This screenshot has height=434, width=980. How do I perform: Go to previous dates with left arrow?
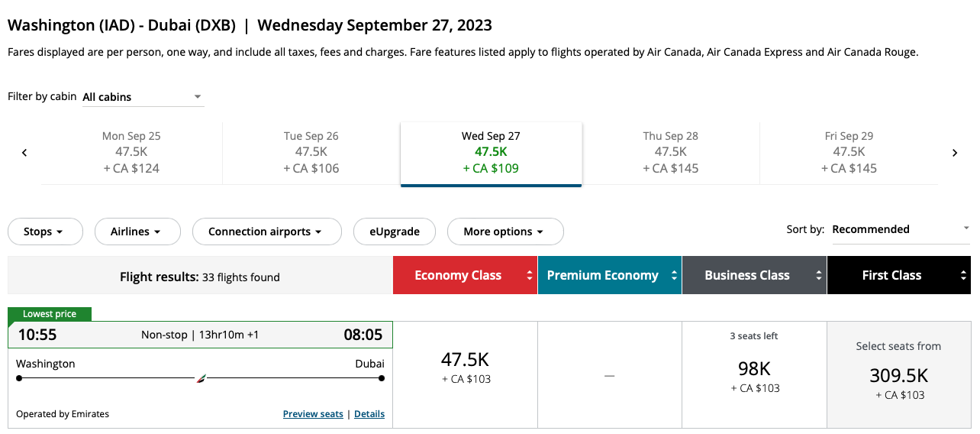(24, 153)
